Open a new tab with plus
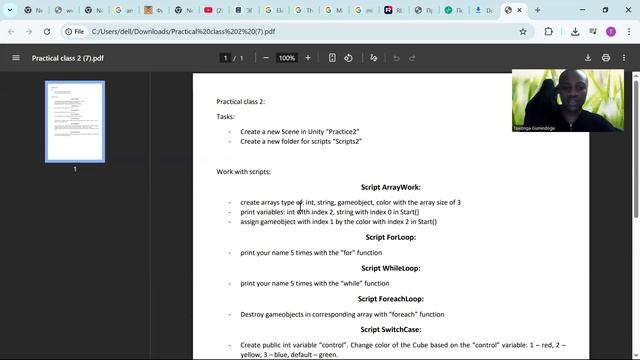 click(x=538, y=10)
